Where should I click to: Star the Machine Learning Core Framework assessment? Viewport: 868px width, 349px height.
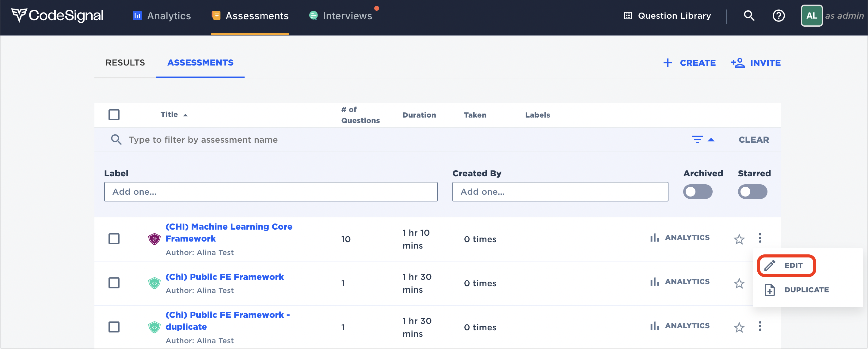click(x=739, y=239)
